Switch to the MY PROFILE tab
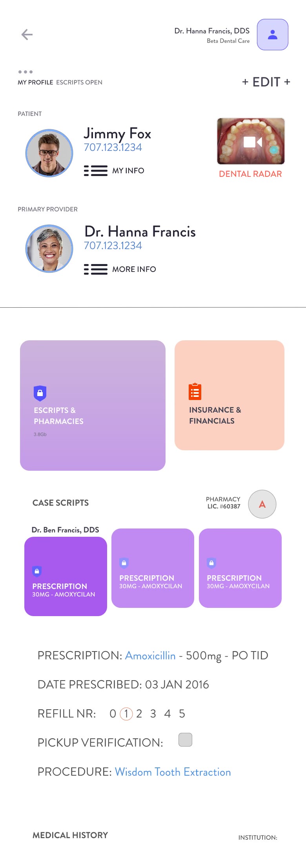306x868 pixels. click(35, 83)
